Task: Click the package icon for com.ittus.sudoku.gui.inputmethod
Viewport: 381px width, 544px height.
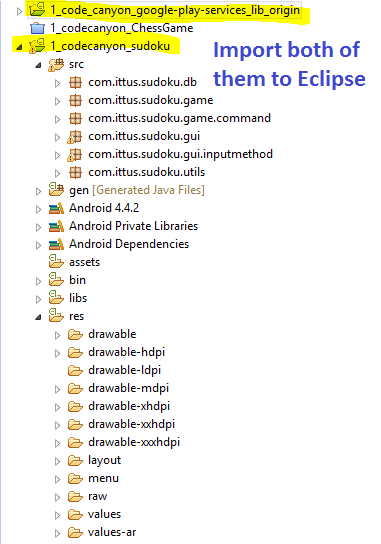Action: pos(75,155)
